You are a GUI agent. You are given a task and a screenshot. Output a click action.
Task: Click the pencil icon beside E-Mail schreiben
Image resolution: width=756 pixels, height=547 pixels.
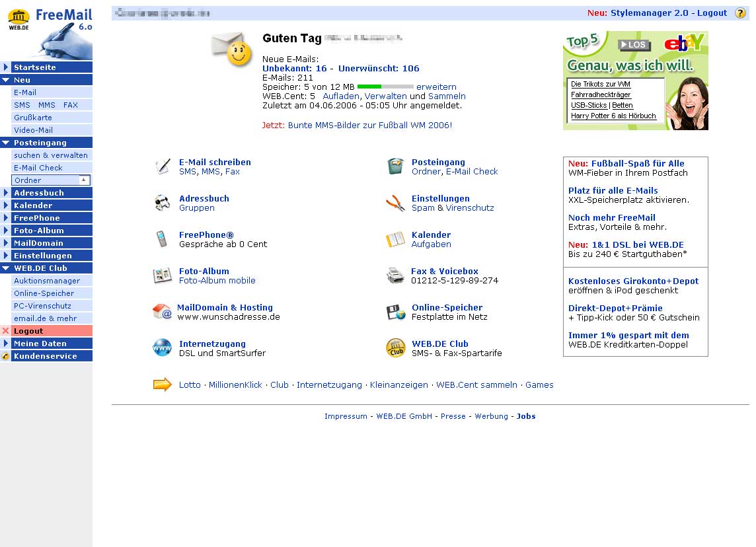[163, 166]
